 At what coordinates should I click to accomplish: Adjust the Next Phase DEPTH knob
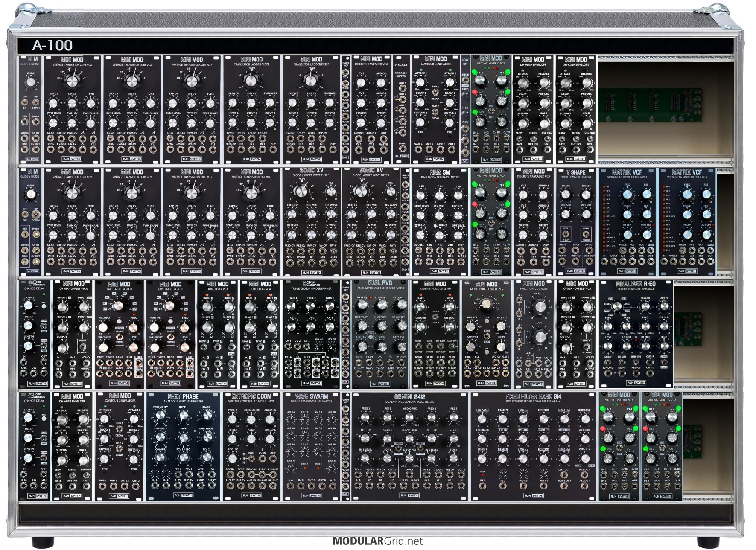coord(184,416)
